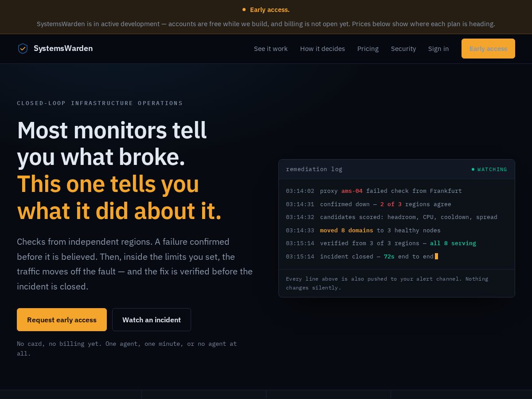The image size is (532, 399).
Task: Click the 03:14:02 timestamp in the log
Action: coord(300,191)
